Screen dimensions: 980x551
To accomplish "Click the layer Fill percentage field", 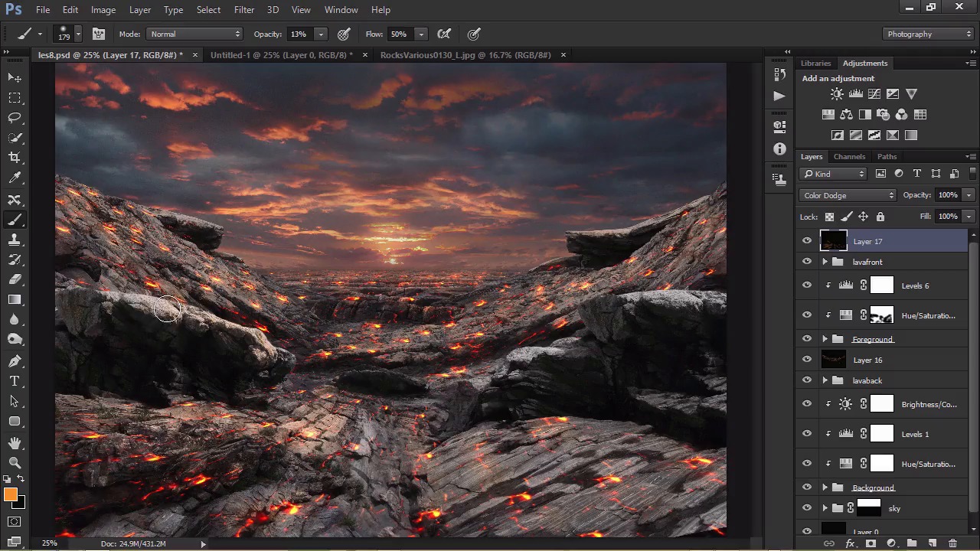I will point(948,217).
